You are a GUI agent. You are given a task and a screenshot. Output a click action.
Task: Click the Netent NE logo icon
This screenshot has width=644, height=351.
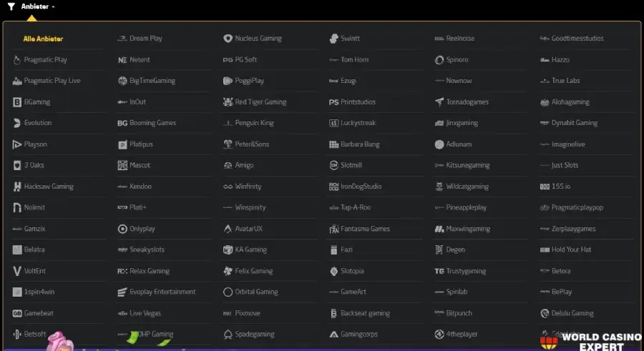tap(122, 60)
